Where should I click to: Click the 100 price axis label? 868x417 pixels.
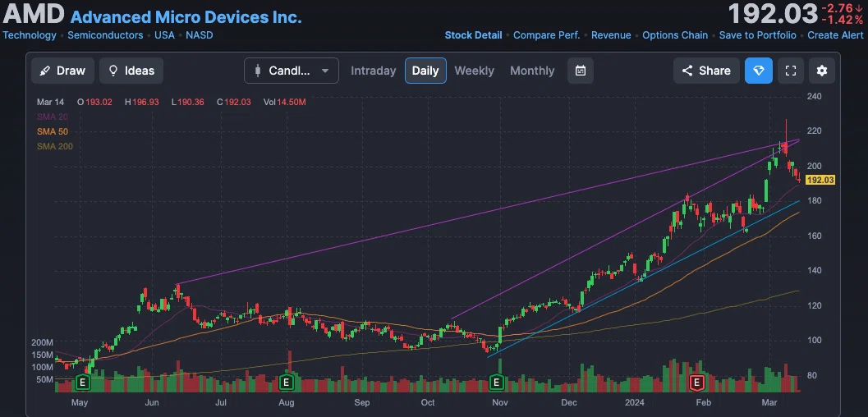(x=815, y=341)
